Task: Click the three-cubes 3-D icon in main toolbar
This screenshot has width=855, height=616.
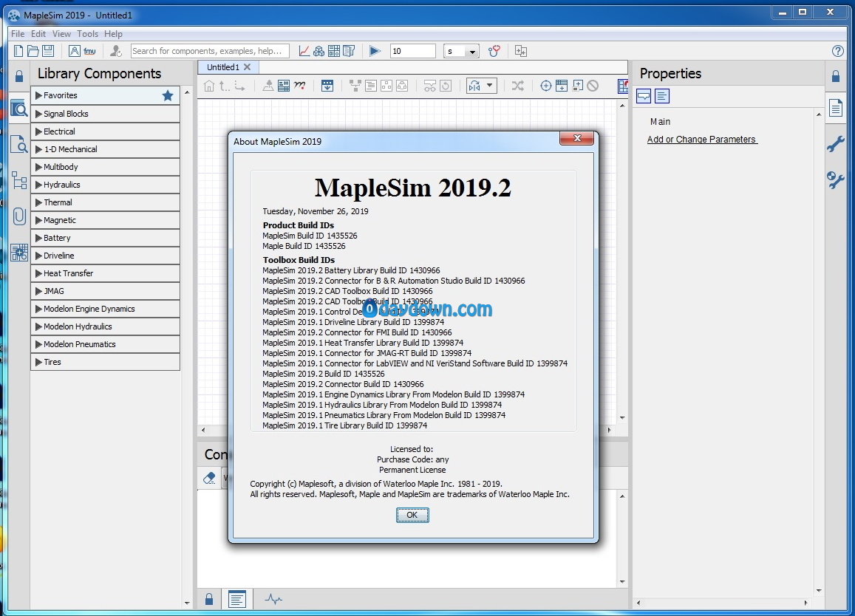Action: coord(319,51)
